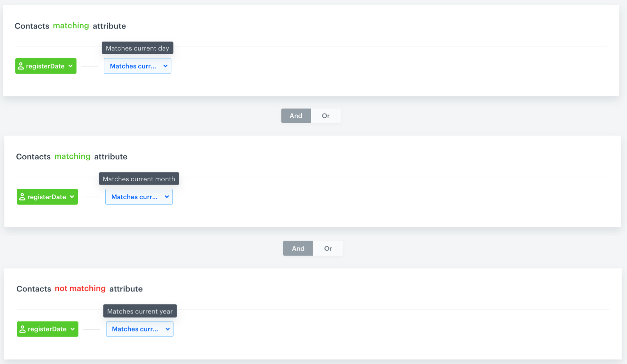This screenshot has width=627, height=364.
Task: Click chevron on third registerDate attribute
Action: pos(73,329)
